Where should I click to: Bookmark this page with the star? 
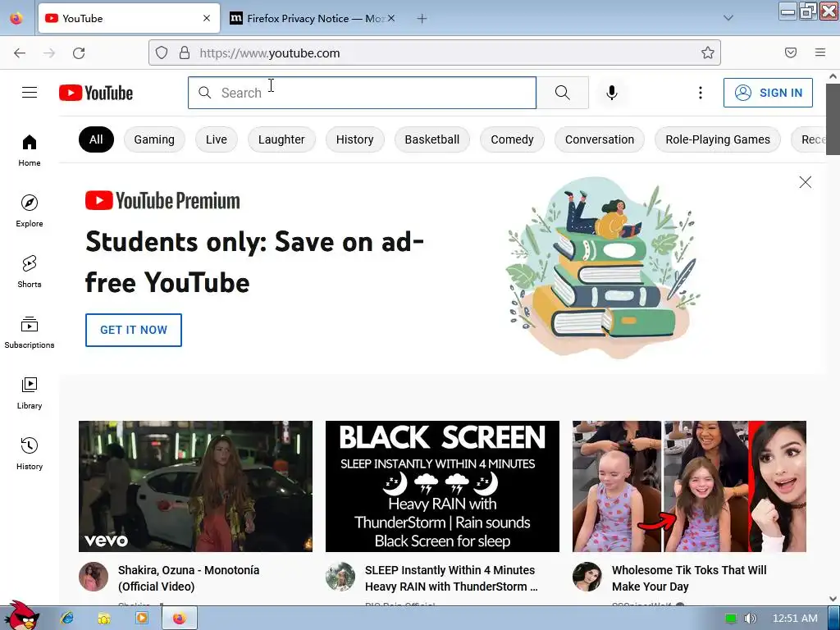coord(708,52)
